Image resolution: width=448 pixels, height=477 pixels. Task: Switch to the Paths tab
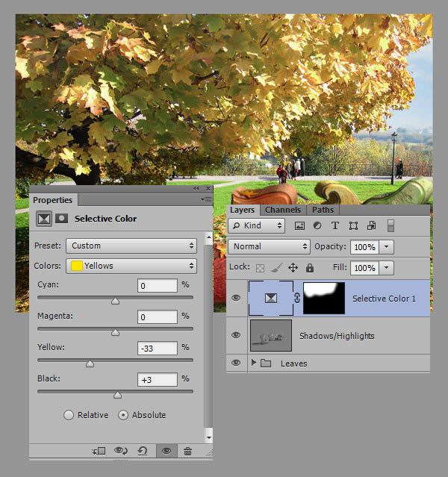(x=323, y=210)
